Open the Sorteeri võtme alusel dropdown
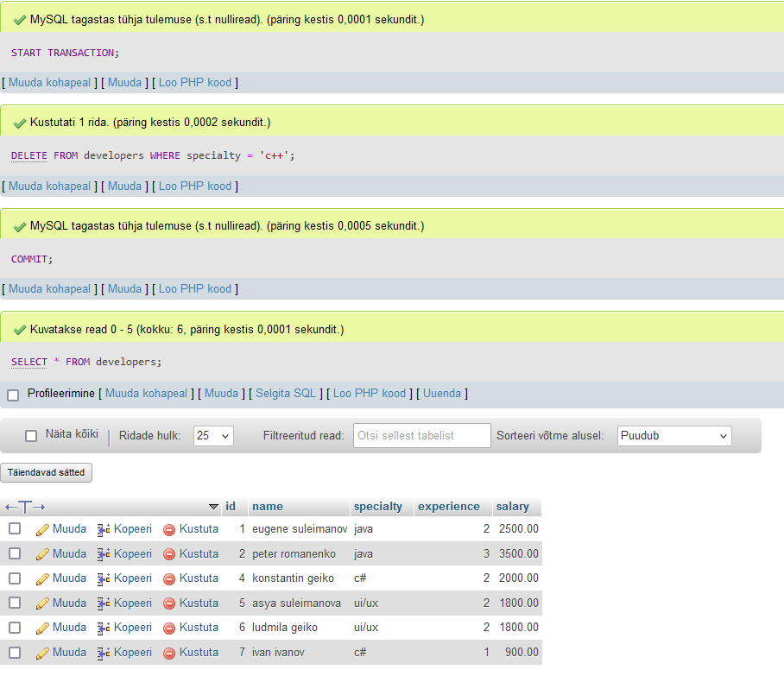Viewport: 784px width, 676px height. tap(674, 436)
